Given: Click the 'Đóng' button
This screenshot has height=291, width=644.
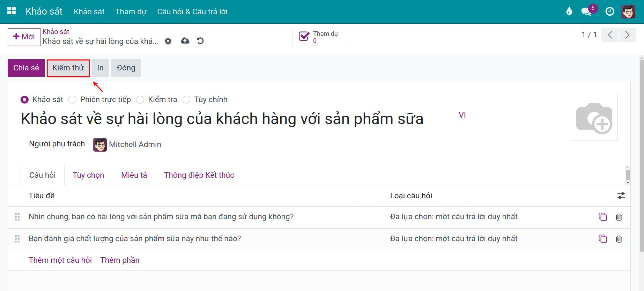Looking at the screenshot, I should [x=126, y=68].
